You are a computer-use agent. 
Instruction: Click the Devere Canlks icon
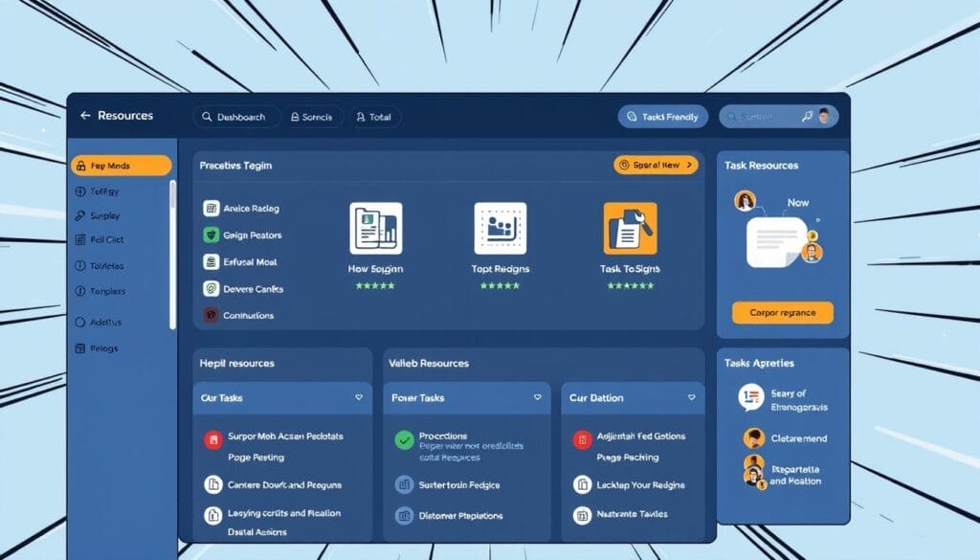[212, 289]
